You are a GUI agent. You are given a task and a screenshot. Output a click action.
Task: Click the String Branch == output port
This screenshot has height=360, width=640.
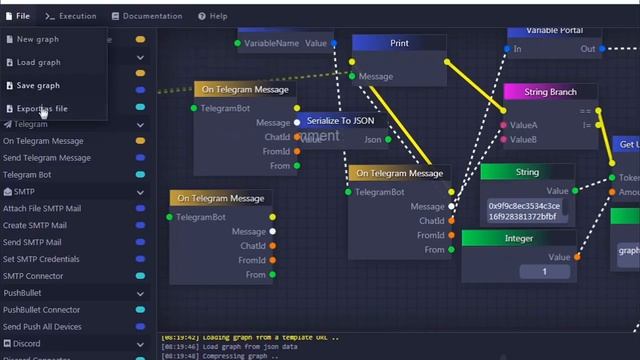(598, 111)
